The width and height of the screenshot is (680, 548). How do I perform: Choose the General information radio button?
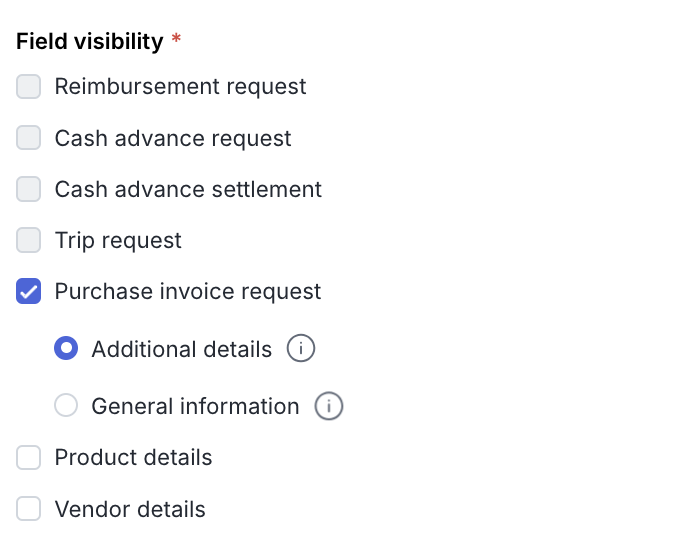pos(66,406)
